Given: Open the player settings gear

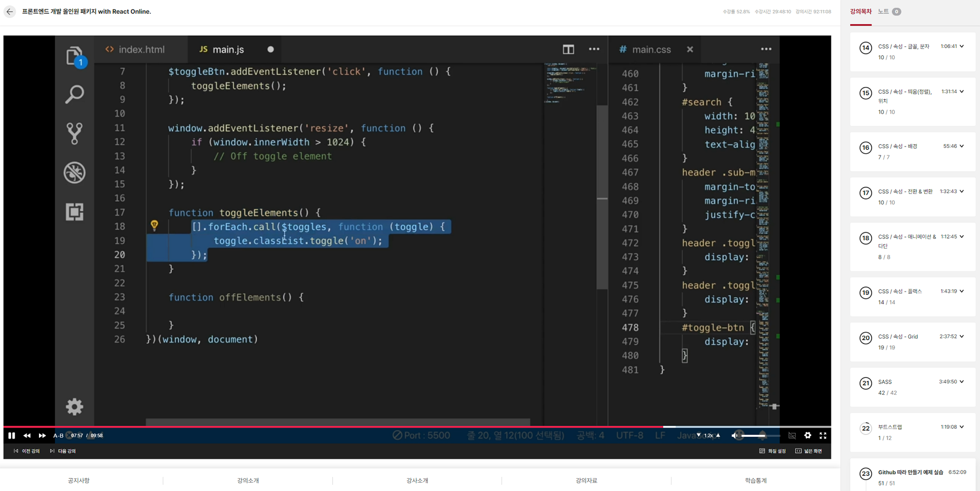Looking at the screenshot, I should tap(807, 435).
